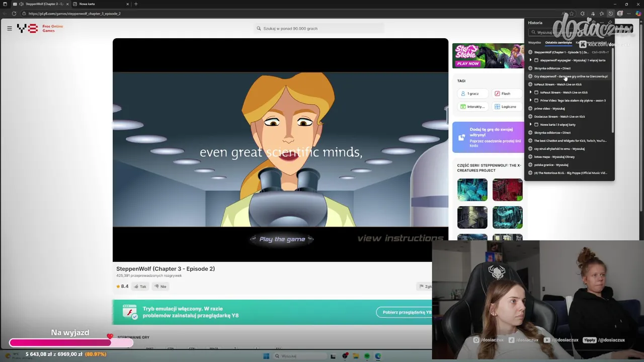
Task: Toggle the History panel toolbar icon
Action: [610, 14]
